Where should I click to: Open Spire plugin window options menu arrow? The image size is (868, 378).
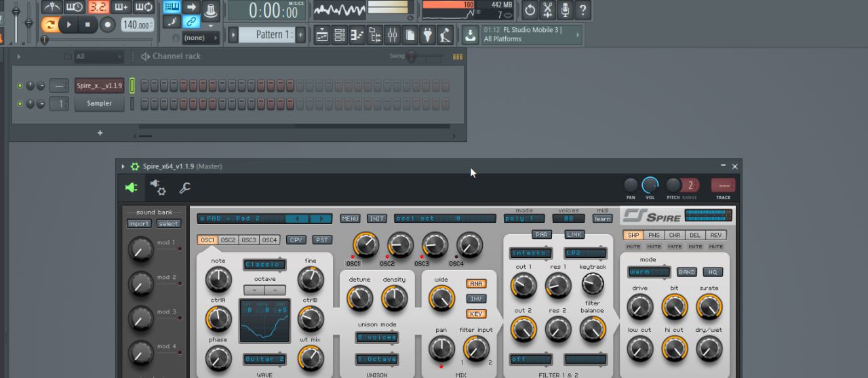click(x=123, y=166)
